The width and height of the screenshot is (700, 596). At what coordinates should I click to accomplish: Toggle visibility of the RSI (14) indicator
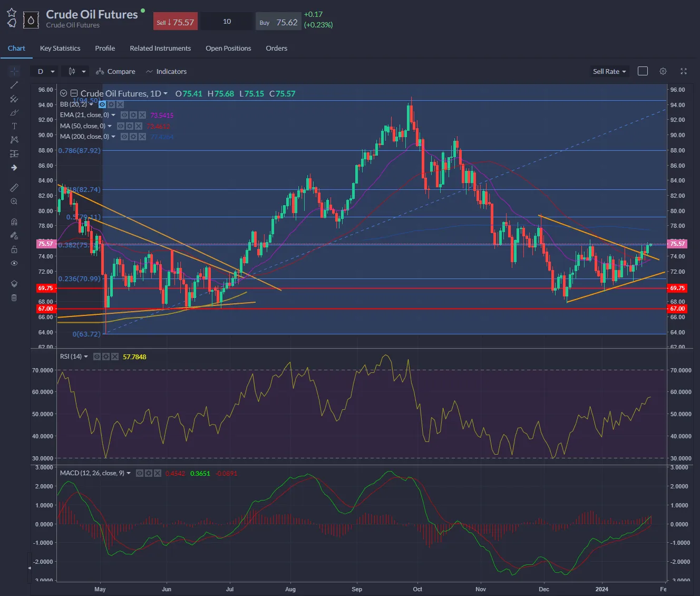tap(97, 357)
